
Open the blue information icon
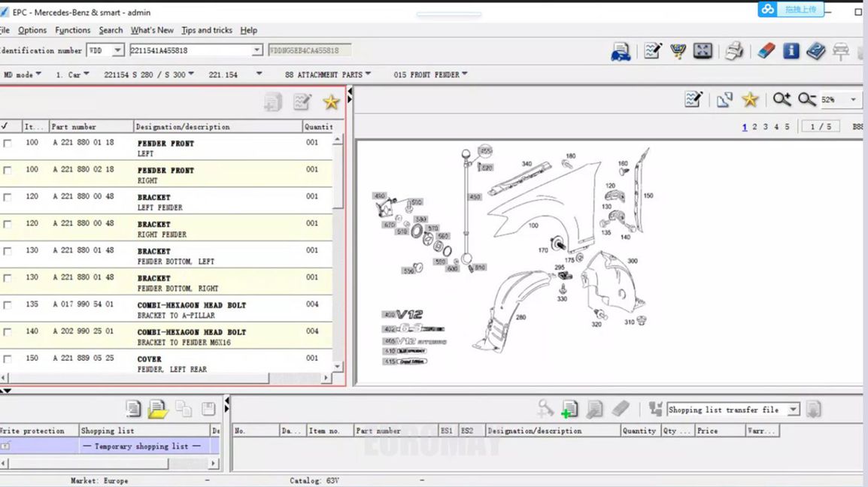click(x=791, y=51)
